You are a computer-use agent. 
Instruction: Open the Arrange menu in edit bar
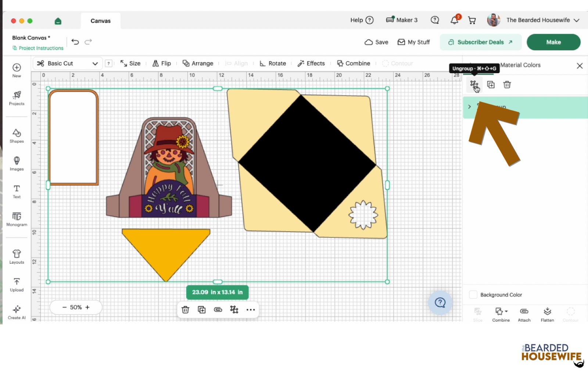198,63
